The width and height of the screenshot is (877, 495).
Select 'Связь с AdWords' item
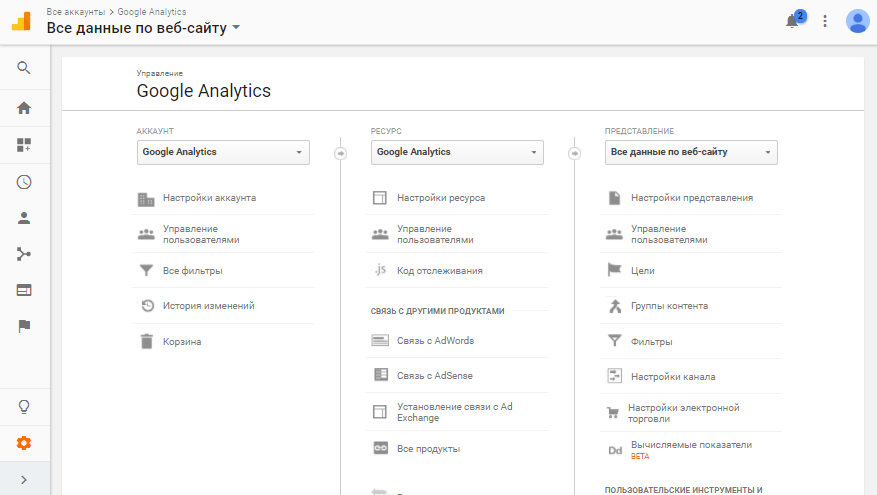435,340
